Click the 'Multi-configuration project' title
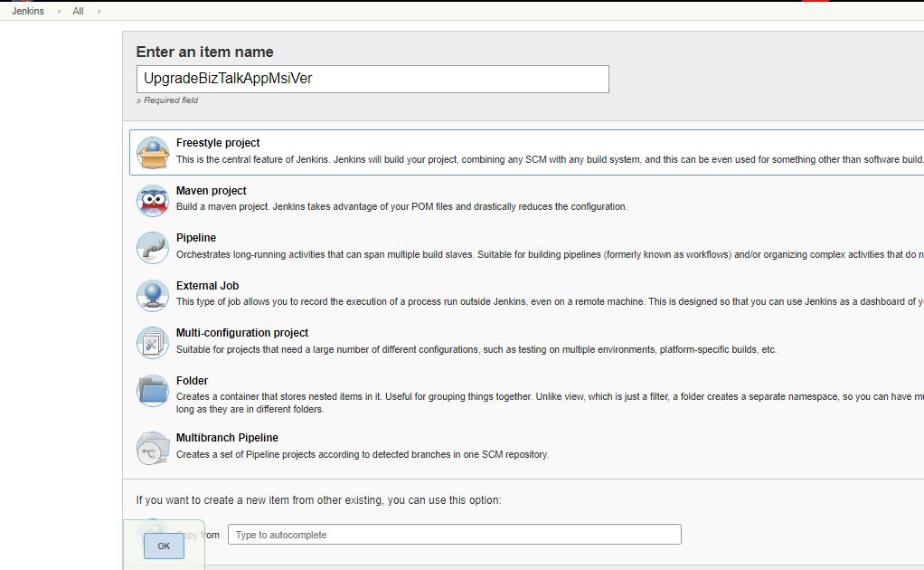 click(x=242, y=333)
